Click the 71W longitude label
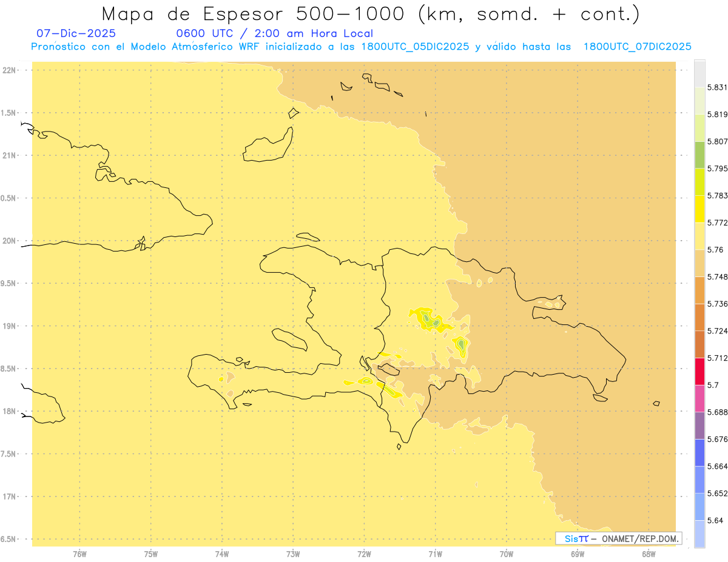This screenshot has height=562, width=728. [436, 554]
